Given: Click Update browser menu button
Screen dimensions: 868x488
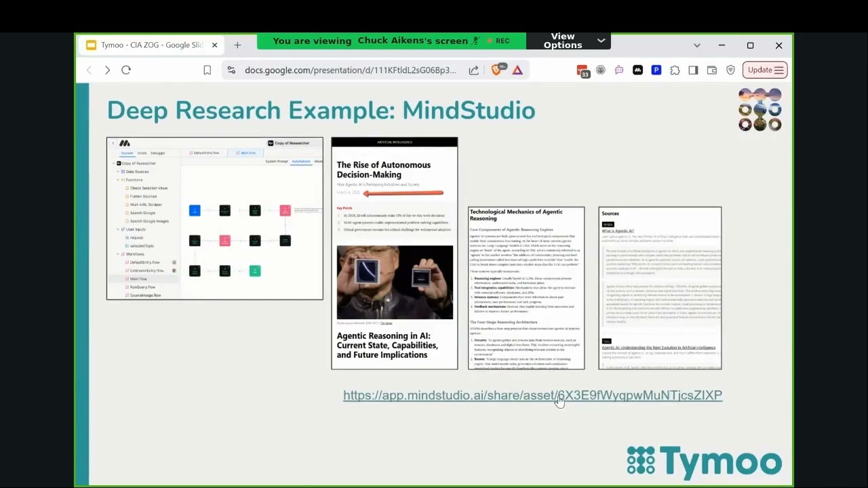Looking at the screenshot, I should [x=765, y=70].
